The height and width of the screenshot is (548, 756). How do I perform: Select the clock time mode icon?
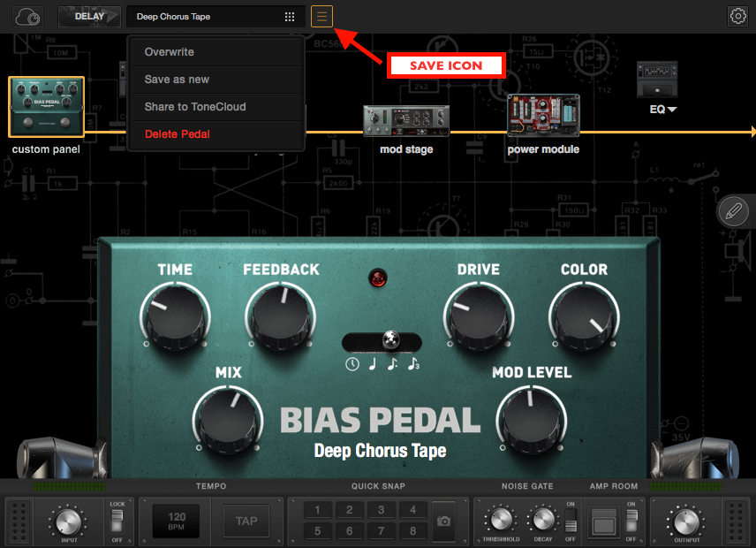pyautogui.click(x=352, y=364)
